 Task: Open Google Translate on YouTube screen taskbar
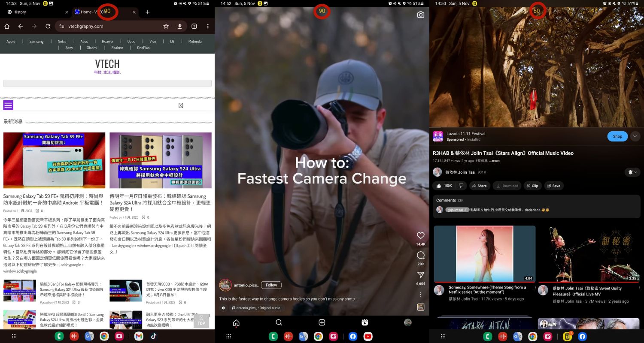pyautogui.click(x=518, y=337)
